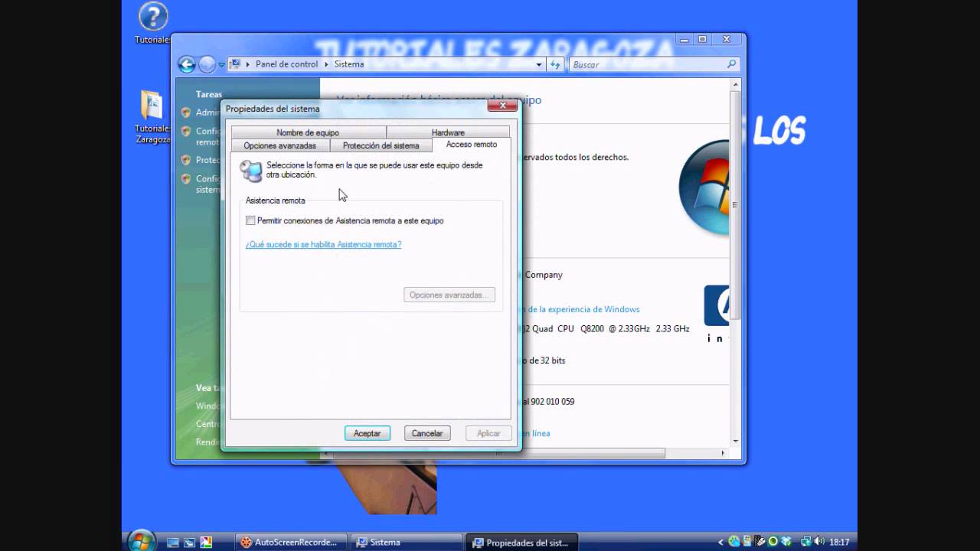
Task: Click the globe icon in system tray
Action: (734, 542)
